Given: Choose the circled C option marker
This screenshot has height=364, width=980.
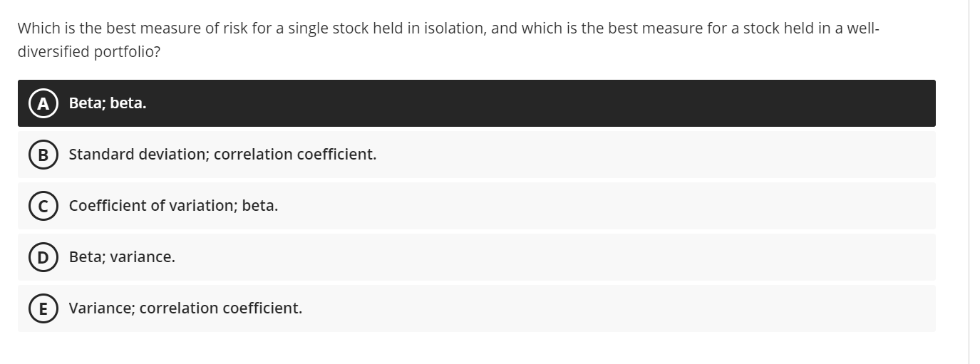Looking at the screenshot, I should [x=43, y=206].
